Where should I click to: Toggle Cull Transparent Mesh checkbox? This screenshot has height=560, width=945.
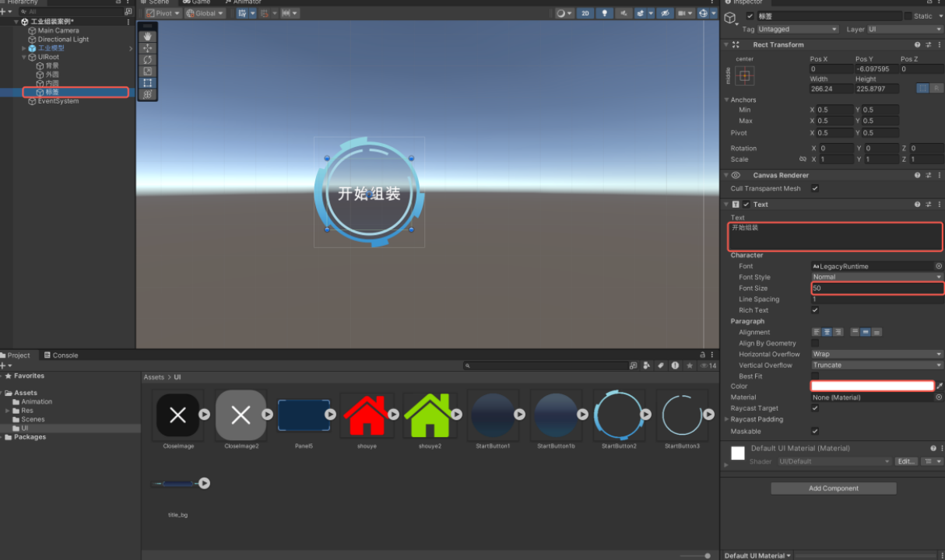tap(815, 188)
